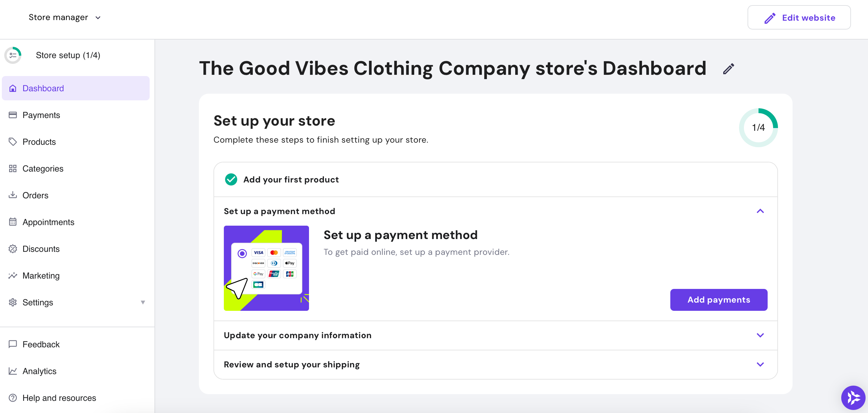Expand the Settings submenu
868x413 pixels.
tap(143, 303)
